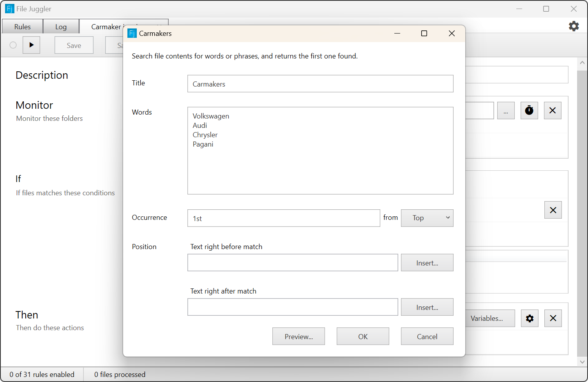
Task: Switch to the Log tab
Action: pos(61,27)
